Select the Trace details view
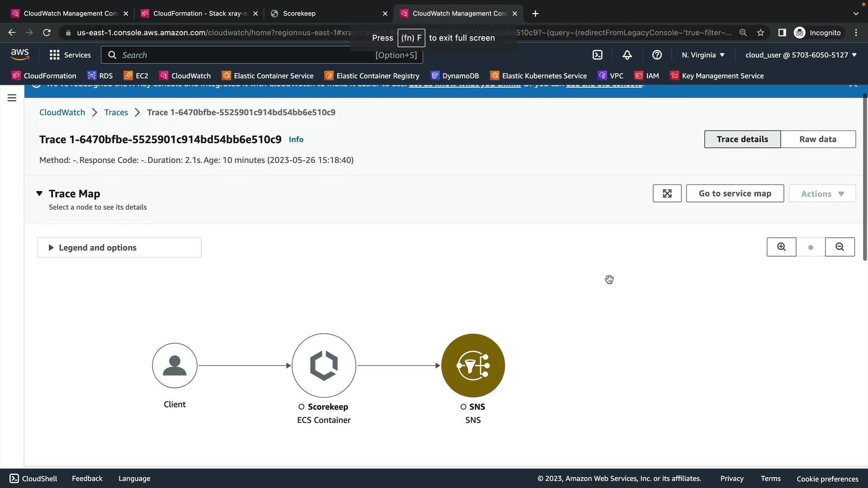 [x=742, y=139]
